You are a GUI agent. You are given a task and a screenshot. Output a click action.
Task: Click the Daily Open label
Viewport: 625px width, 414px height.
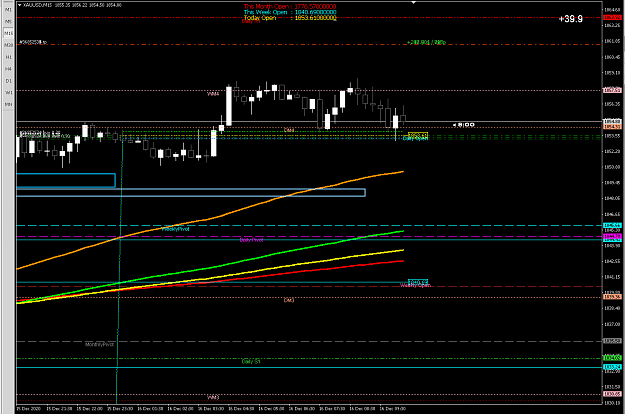[x=415, y=139]
